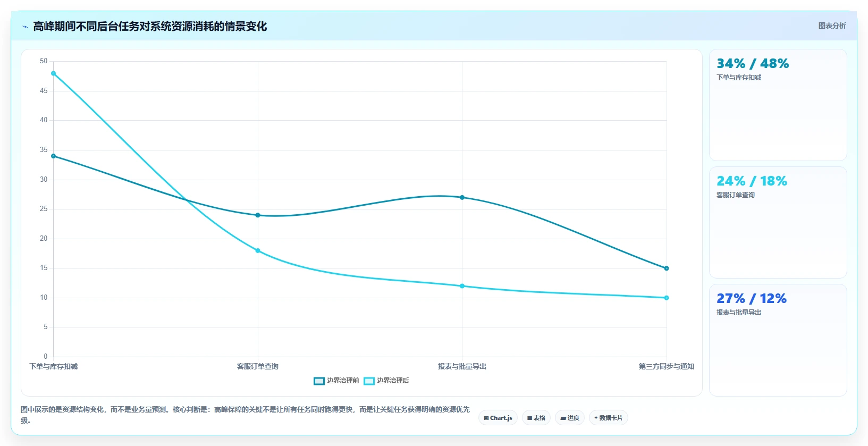The width and height of the screenshot is (868, 446).
Task: Open the 24% / 18% 客服订单查询 card
Action: pyautogui.click(x=778, y=222)
